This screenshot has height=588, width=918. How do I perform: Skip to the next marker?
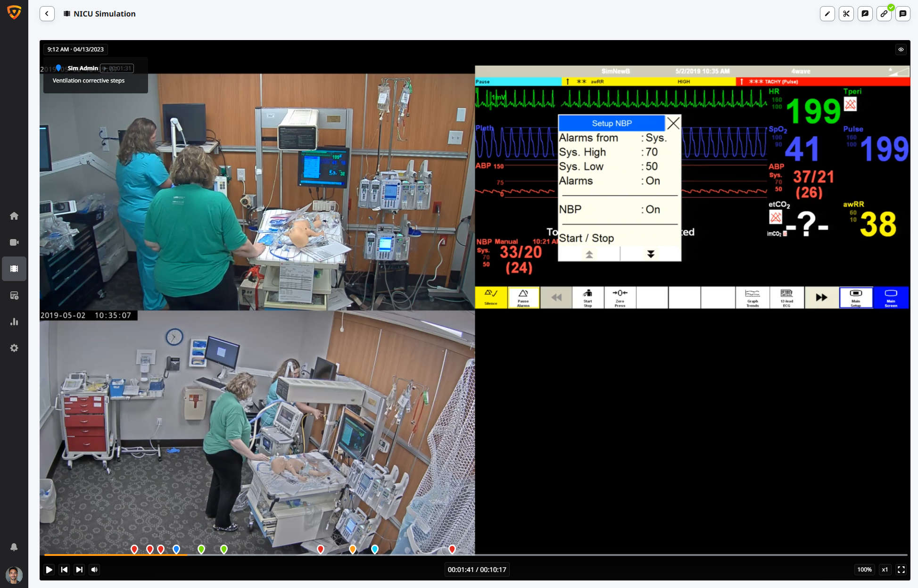coord(79,570)
